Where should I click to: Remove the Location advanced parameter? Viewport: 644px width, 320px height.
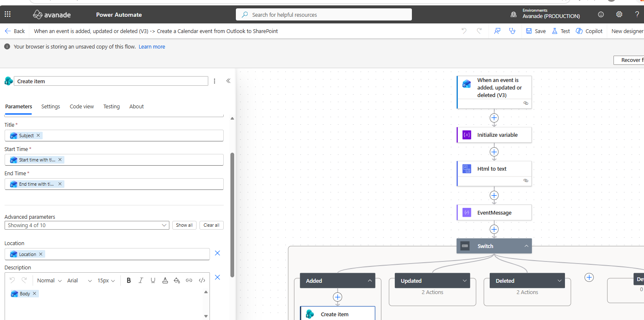click(x=217, y=253)
